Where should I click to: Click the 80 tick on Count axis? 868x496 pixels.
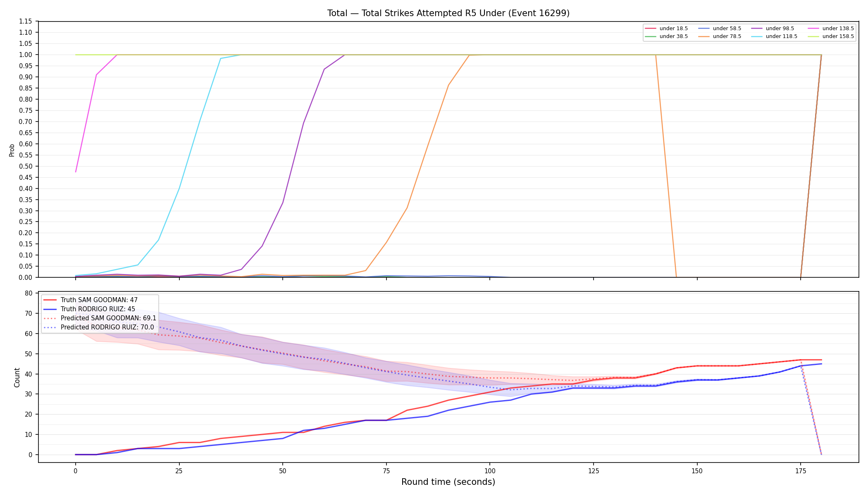tap(29, 293)
